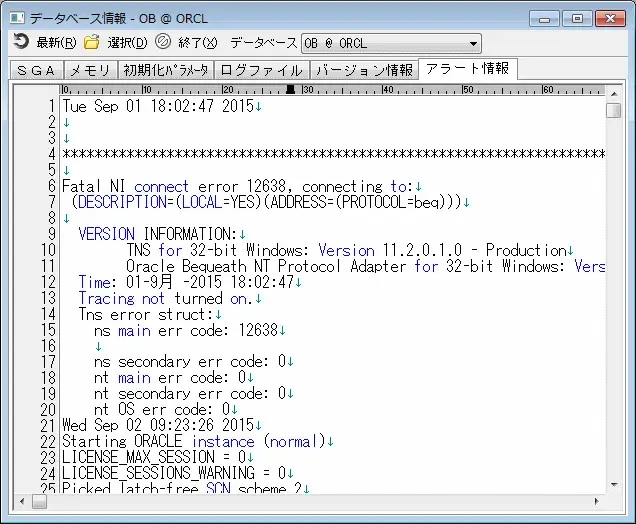Show the バージョン情報 tab
This screenshot has height=524, width=636.
click(364, 70)
